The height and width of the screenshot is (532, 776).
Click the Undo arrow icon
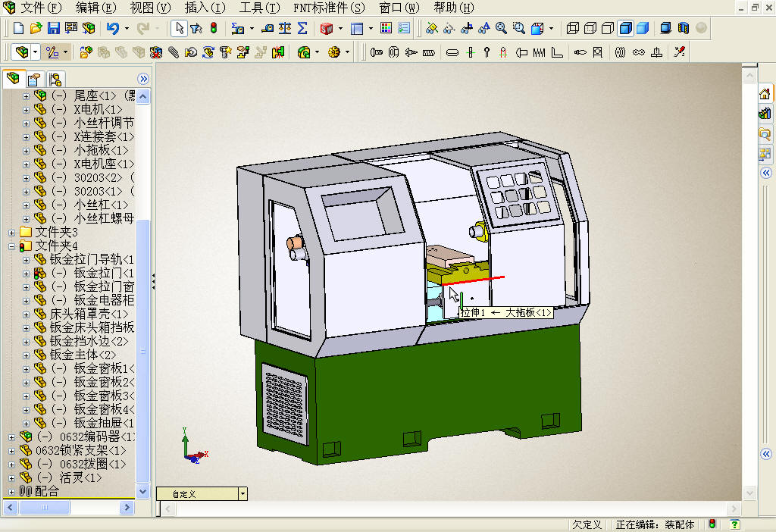tap(113, 28)
